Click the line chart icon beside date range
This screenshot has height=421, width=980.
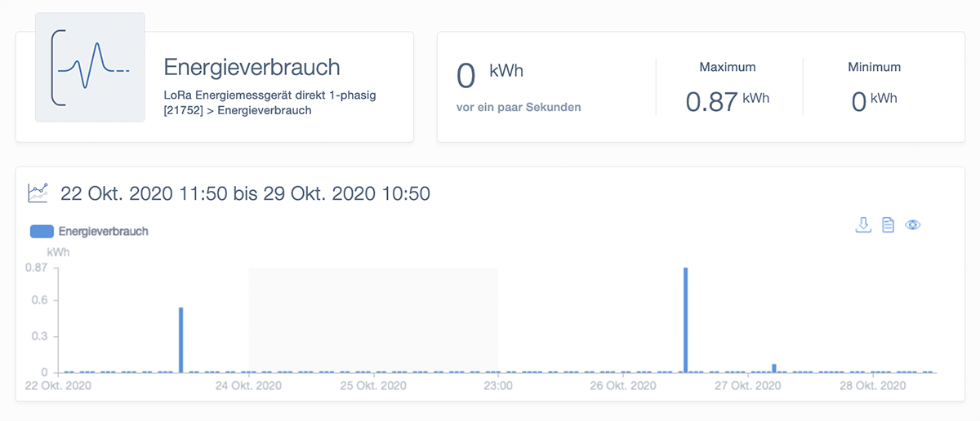pos(38,193)
